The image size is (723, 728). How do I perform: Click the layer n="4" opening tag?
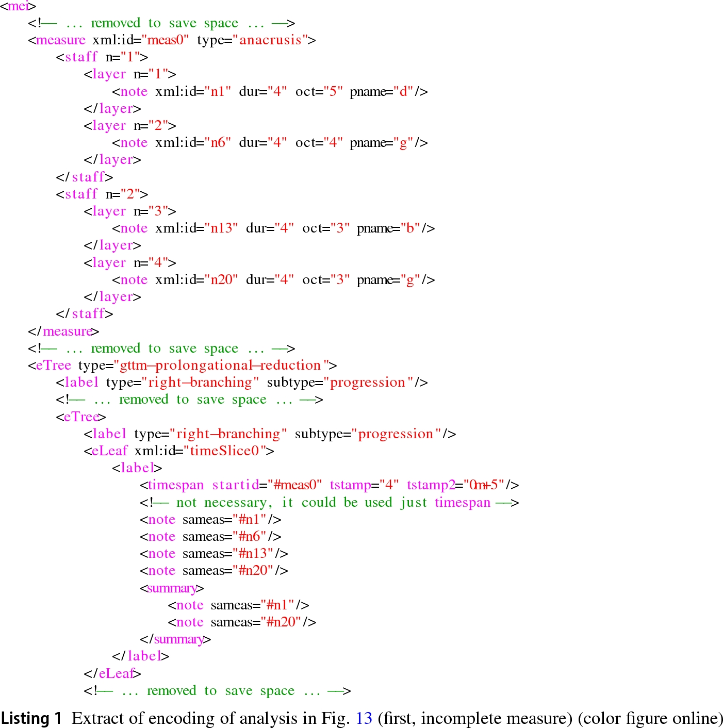(x=130, y=262)
